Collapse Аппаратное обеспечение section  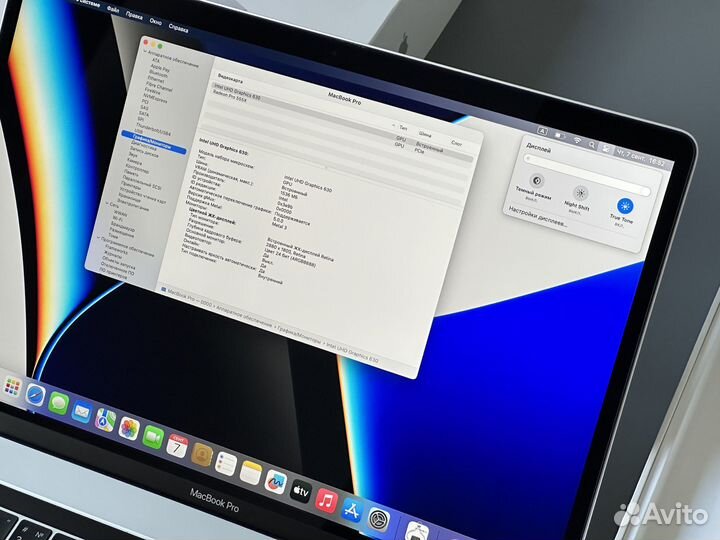145,52
